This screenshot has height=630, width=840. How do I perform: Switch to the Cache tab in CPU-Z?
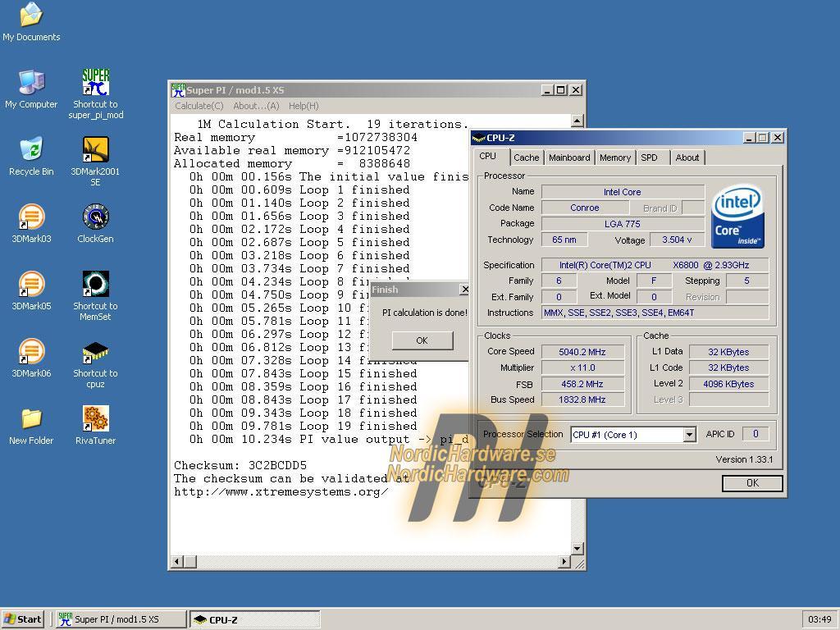pos(526,157)
